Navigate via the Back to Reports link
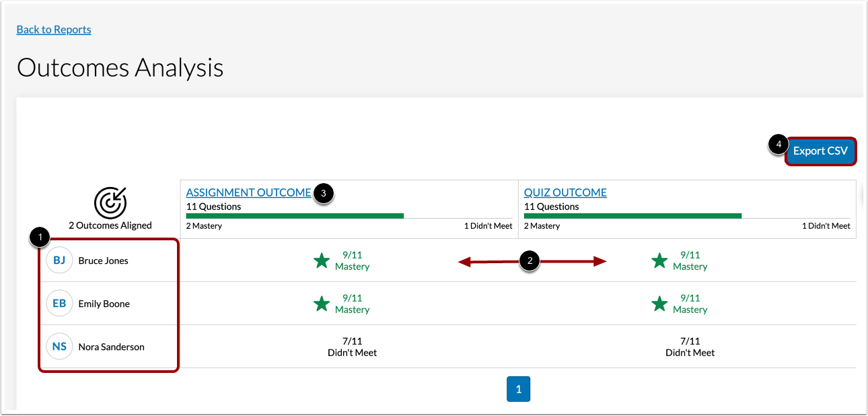The width and height of the screenshot is (868, 416). point(53,29)
